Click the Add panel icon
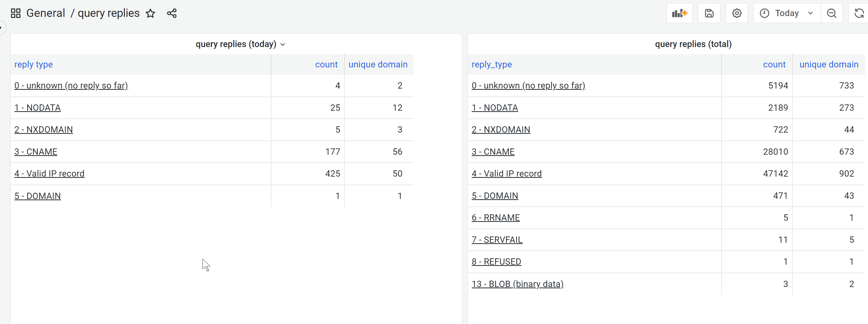 tap(679, 14)
